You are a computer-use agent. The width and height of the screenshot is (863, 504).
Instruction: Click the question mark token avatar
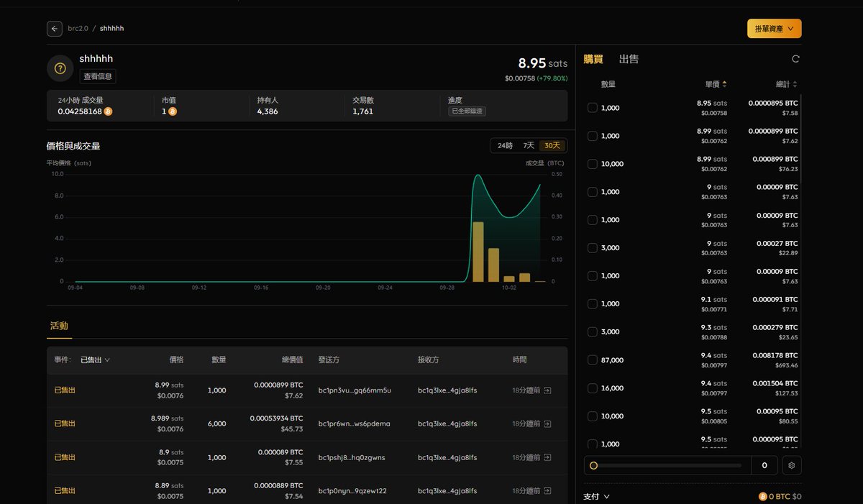click(60, 68)
